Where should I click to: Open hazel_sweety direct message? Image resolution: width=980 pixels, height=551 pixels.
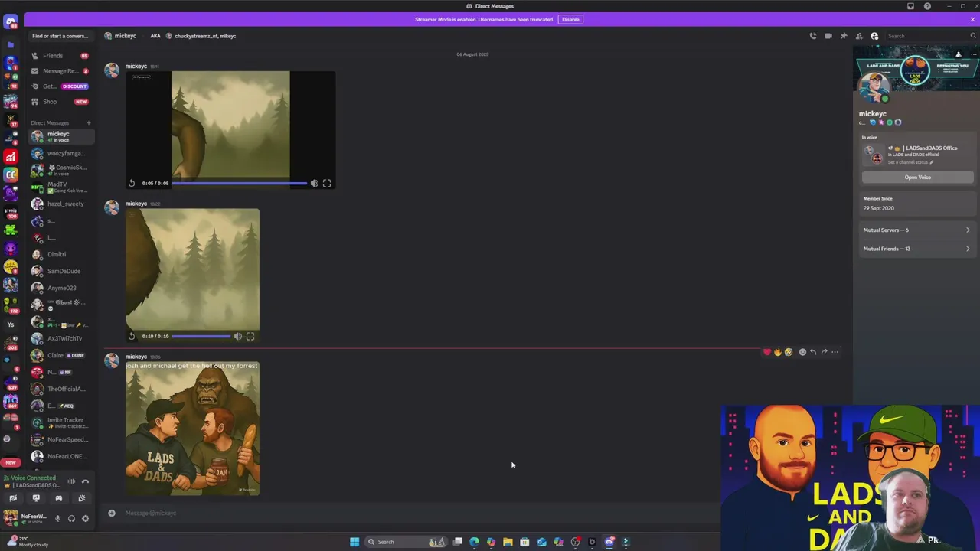click(60, 204)
